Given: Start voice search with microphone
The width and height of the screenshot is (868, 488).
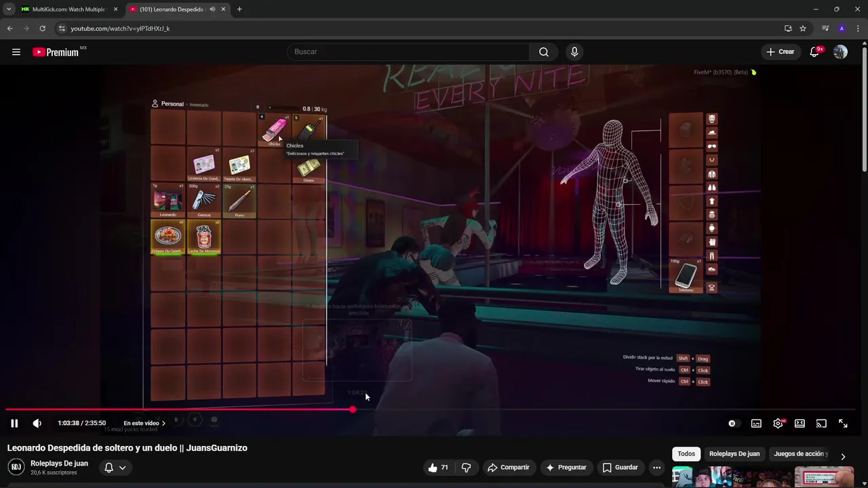Looking at the screenshot, I should coord(574,52).
